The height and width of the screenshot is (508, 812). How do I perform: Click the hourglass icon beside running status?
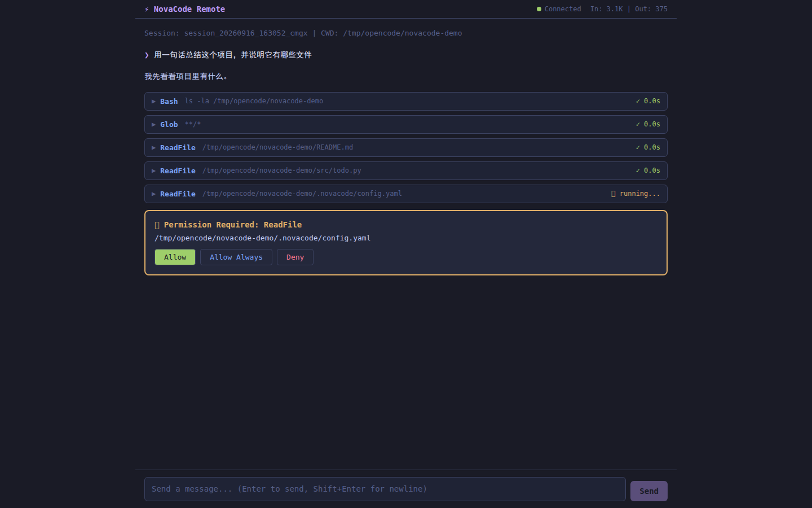click(x=614, y=194)
